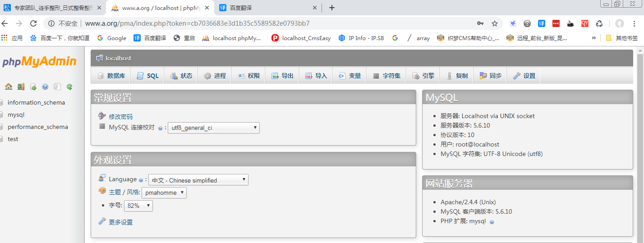Expand hidden bookmarks with double chevron
The height and width of the screenshot is (243, 644).
coord(594,38)
